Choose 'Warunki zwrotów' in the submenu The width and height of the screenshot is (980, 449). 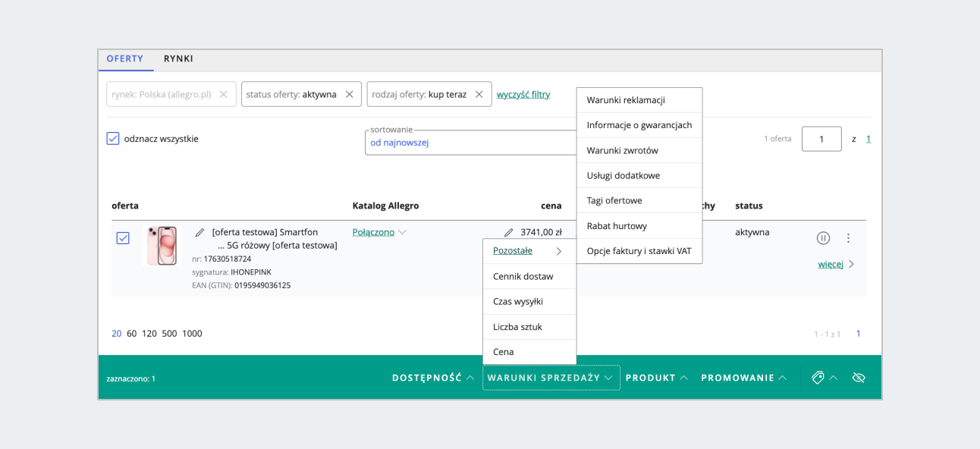(x=622, y=150)
